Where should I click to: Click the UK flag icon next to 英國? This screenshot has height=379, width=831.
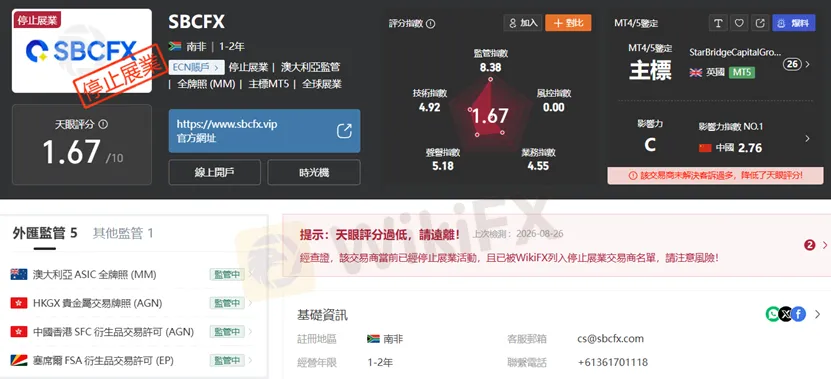[696, 73]
